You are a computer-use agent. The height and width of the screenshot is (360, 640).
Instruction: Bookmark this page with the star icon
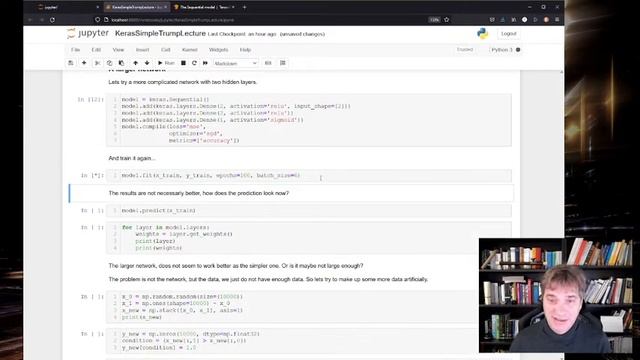447,20
